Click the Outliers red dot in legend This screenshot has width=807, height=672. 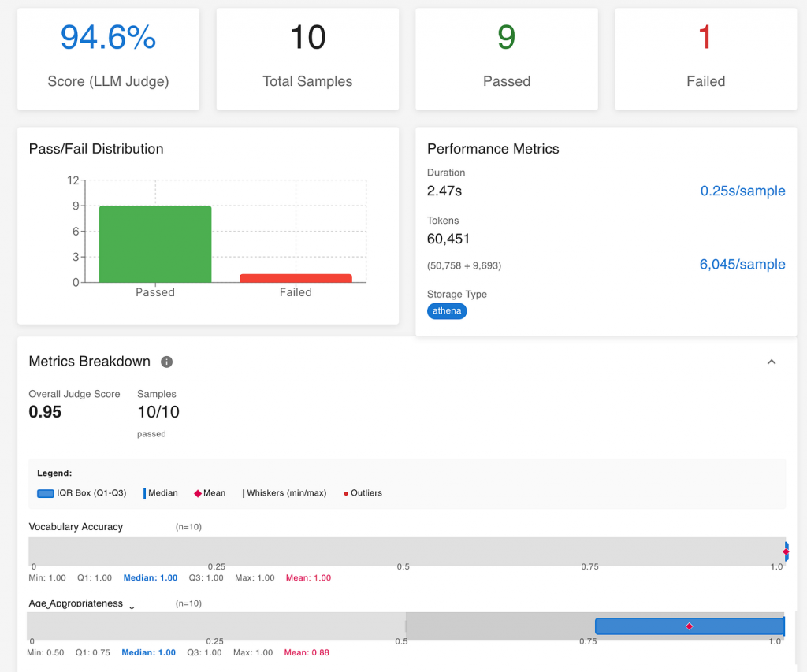click(x=345, y=493)
